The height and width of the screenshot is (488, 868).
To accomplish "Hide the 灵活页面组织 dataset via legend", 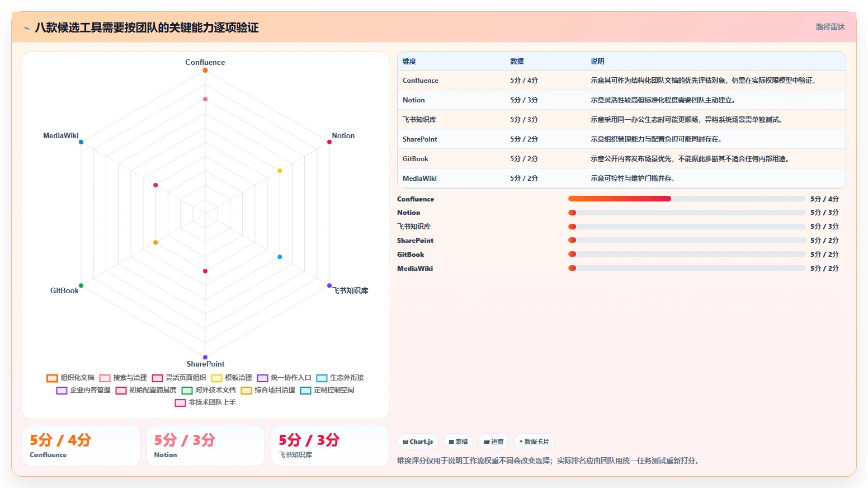I will [179, 378].
